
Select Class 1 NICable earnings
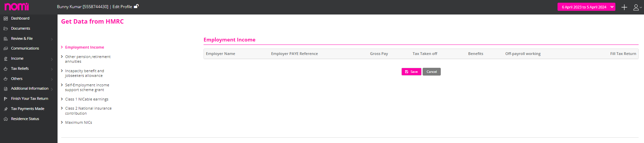click(87, 99)
